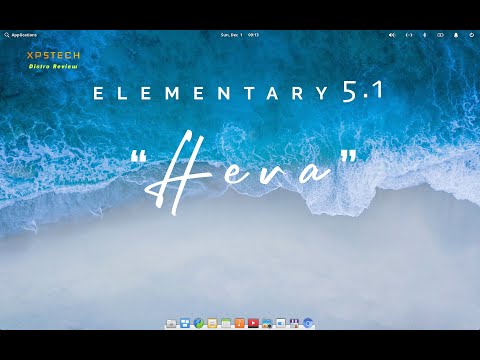Open the notifications bell indicator
The image size is (480, 360).
point(456,35)
